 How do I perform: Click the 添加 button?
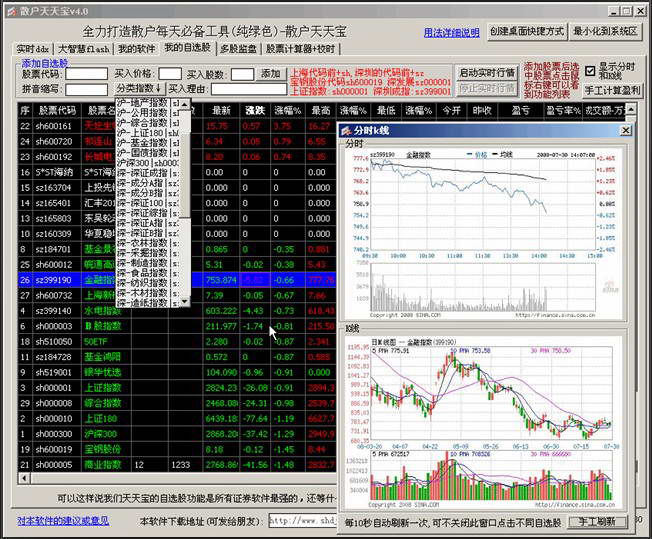click(x=271, y=74)
